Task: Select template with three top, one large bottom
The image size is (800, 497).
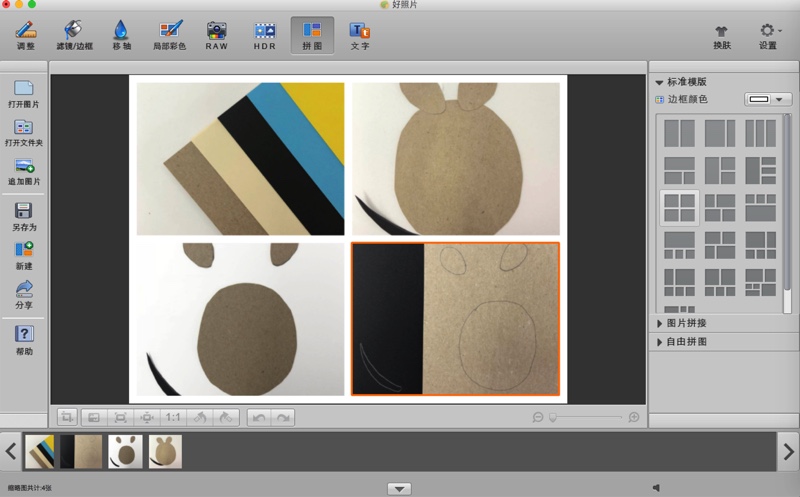Action: click(x=760, y=208)
